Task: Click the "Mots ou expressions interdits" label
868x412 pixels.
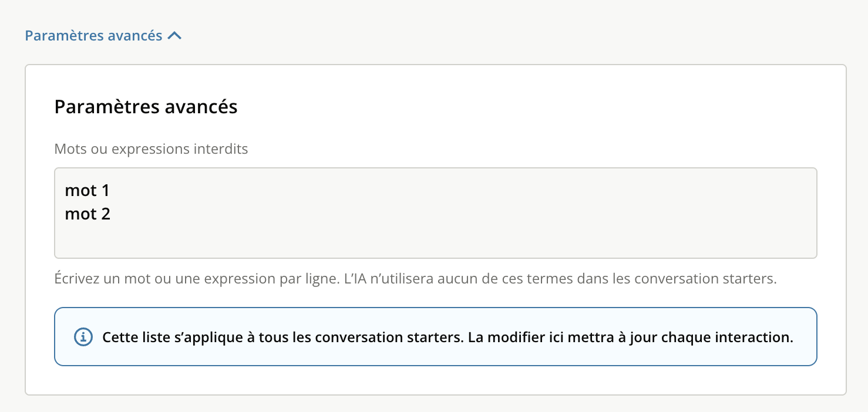Action: click(x=151, y=149)
